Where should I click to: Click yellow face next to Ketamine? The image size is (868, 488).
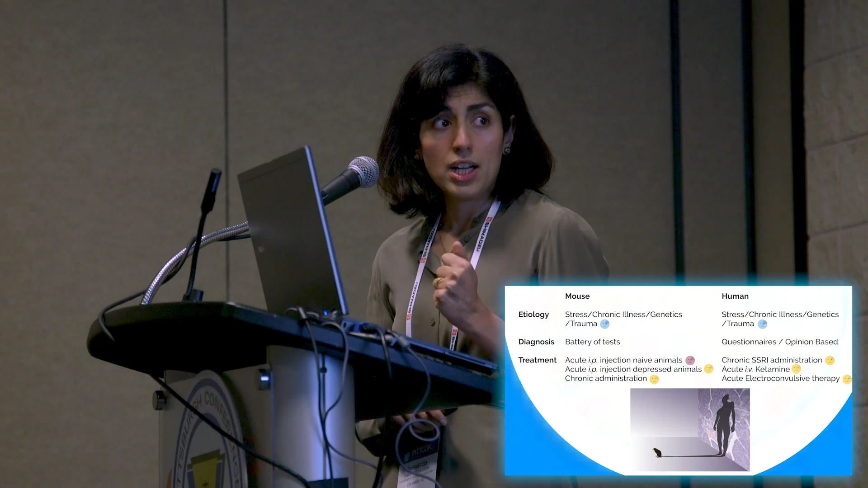(797, 369)
